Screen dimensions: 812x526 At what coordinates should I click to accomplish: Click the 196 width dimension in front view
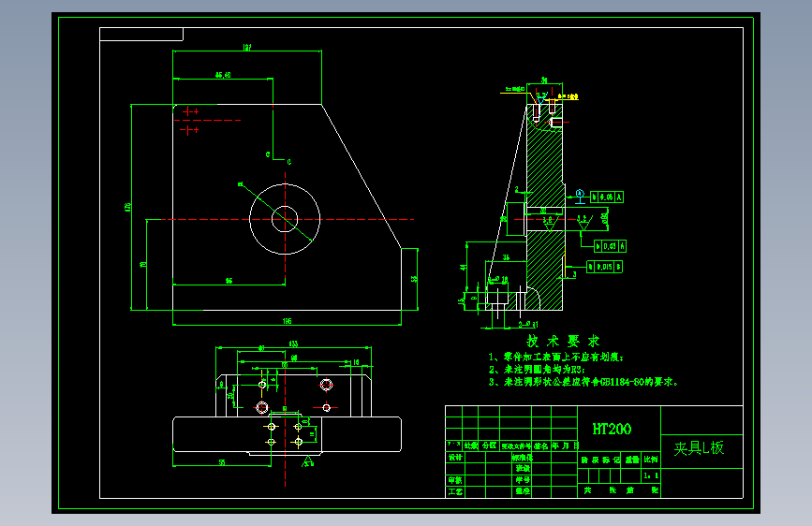pos(287,321)
